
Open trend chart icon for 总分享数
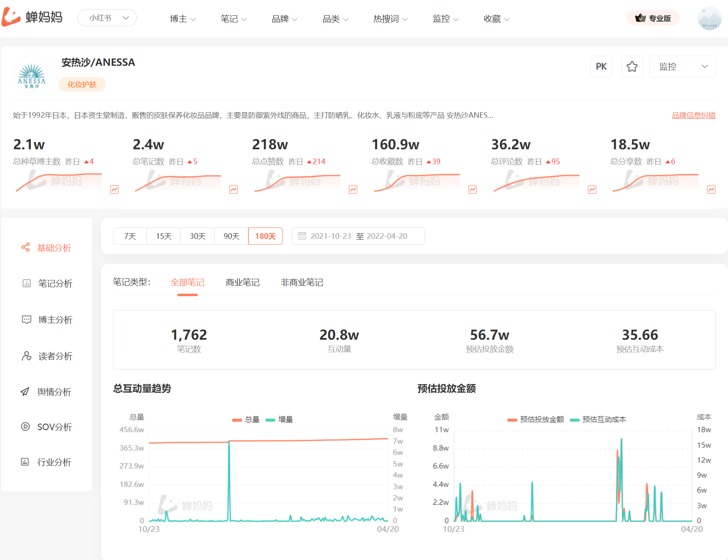(x=711, y=190)
